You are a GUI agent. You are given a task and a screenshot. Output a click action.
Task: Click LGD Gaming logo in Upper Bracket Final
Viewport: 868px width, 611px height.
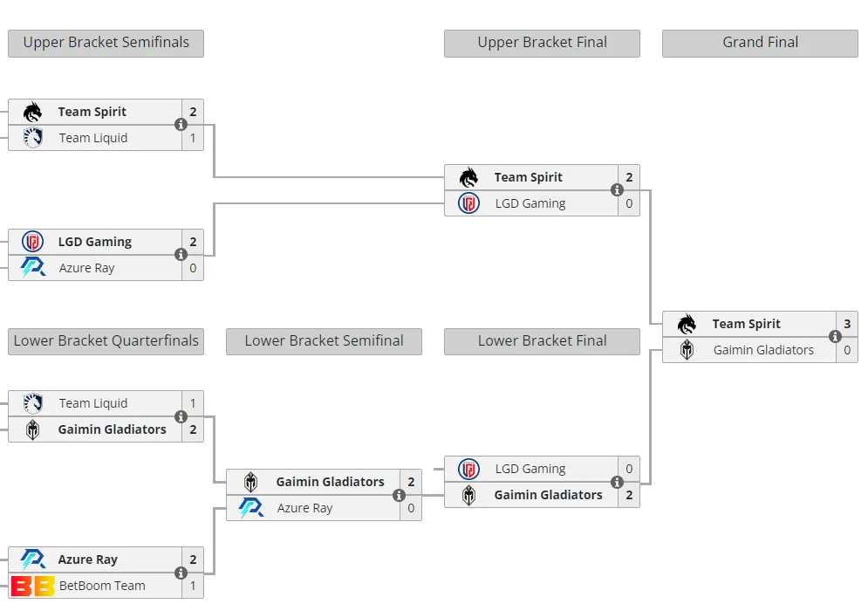pos(468,203)
